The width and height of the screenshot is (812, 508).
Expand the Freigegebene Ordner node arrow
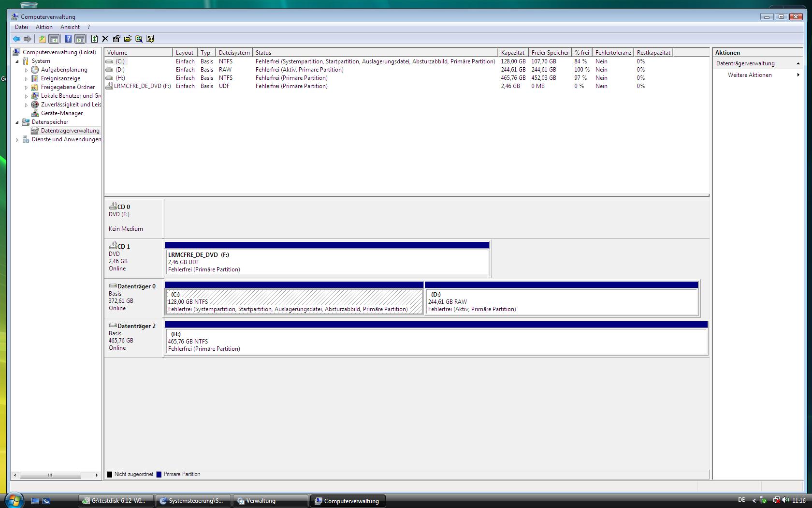26,88
